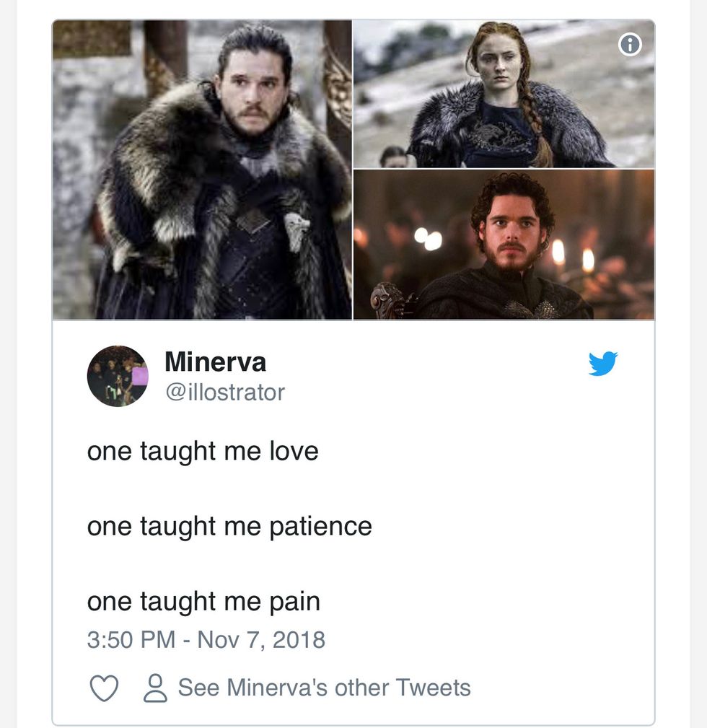Click the line "one taught me pain"

203,601
